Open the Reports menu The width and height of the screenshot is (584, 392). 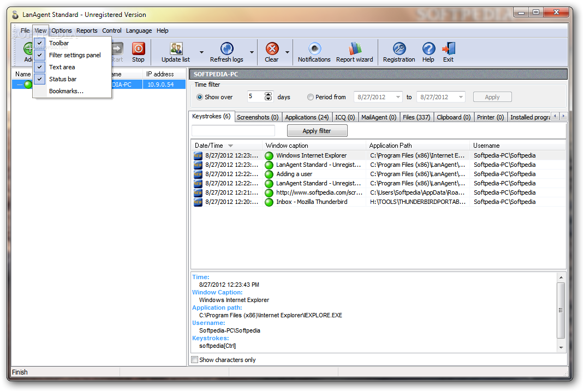(x=87, y=31)
